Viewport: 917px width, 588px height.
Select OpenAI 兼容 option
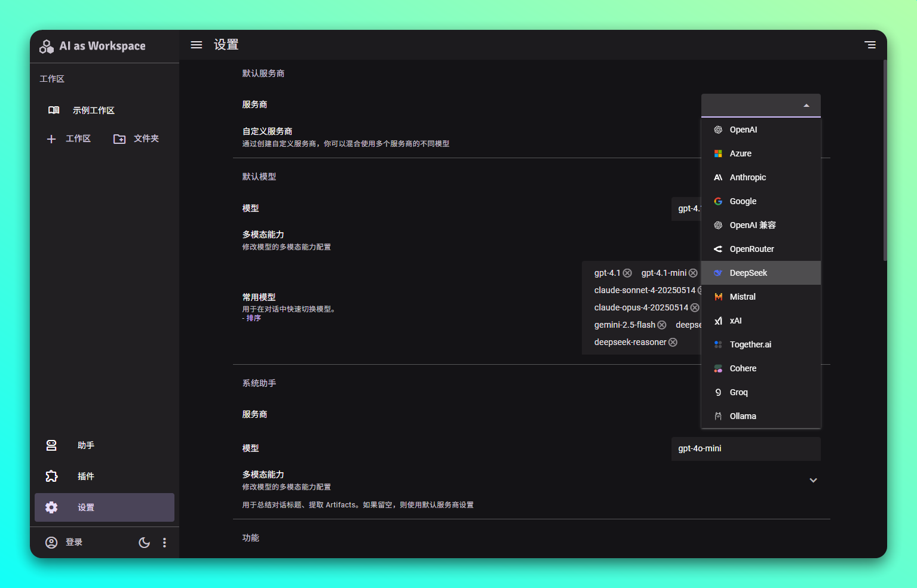point(761,225)
